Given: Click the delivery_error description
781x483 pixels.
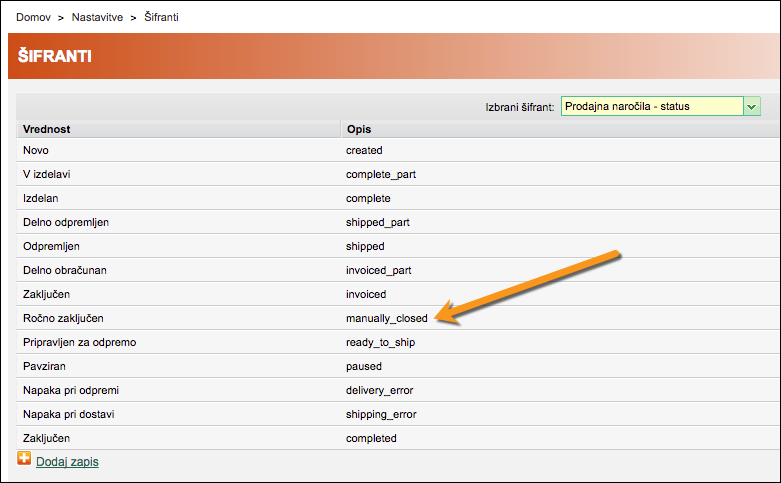Looking at the screenshot, I should [x=380, y=391].
